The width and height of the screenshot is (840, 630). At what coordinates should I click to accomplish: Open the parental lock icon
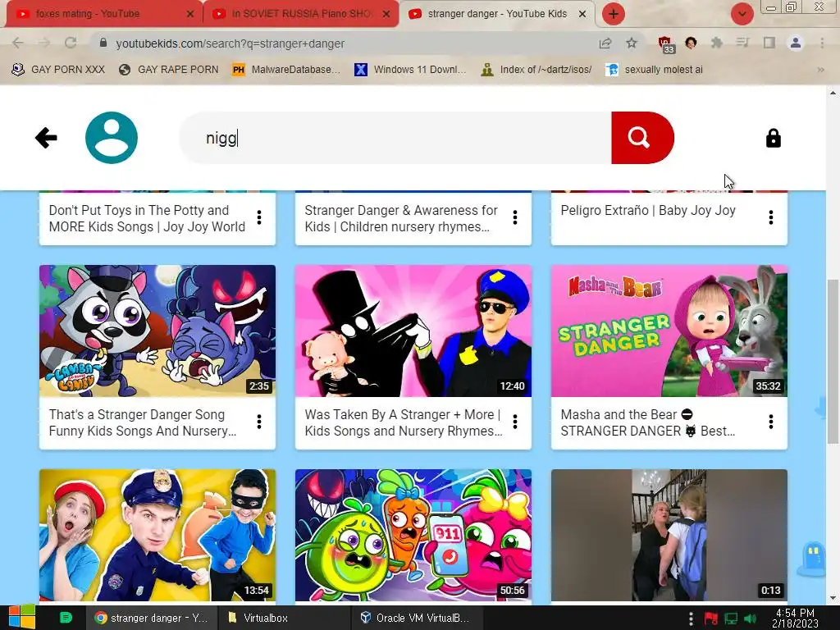point(773,138)
